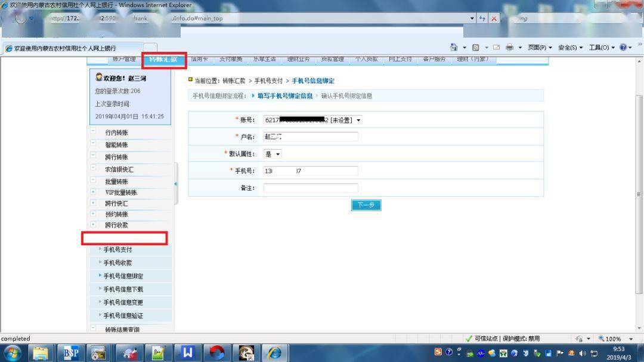Click the red Stop loading icon
The height and width of the screenshot is (362, 644).
pos(494,18)
